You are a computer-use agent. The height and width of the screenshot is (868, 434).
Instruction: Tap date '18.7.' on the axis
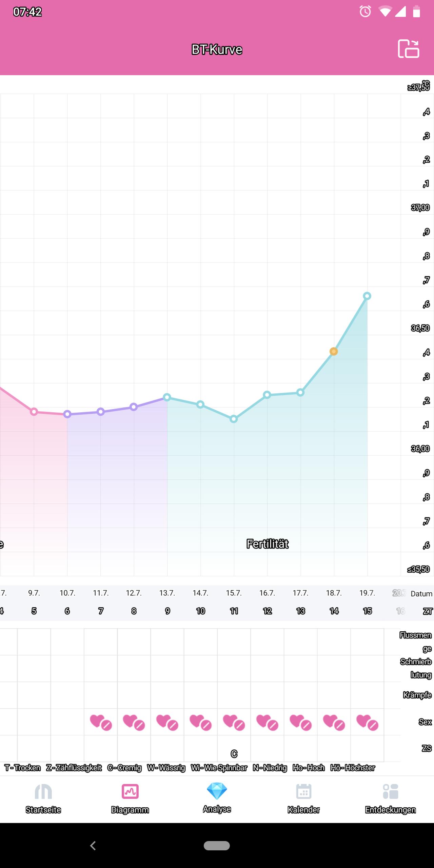[x=334, y=593]
